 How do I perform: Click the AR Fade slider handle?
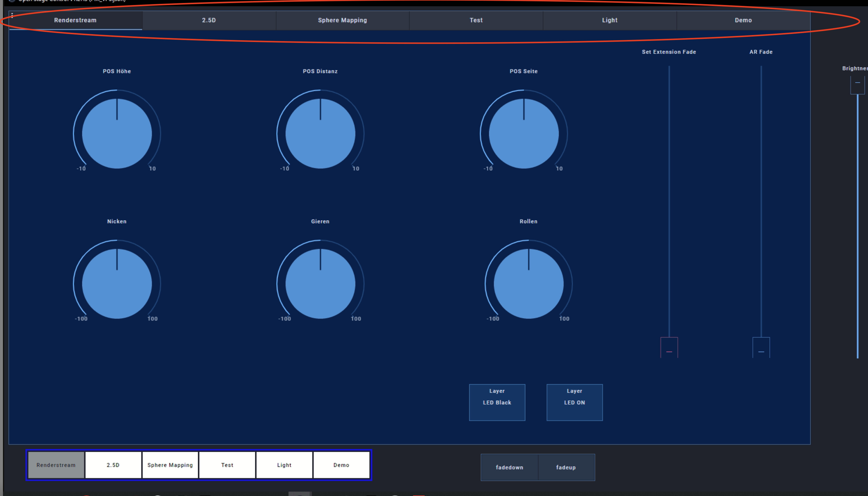(761, 348)
